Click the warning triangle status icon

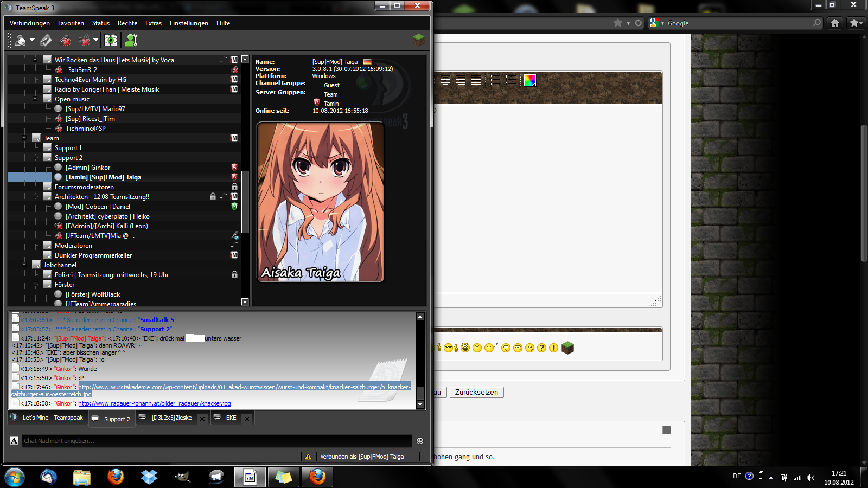tap(308, 457)
